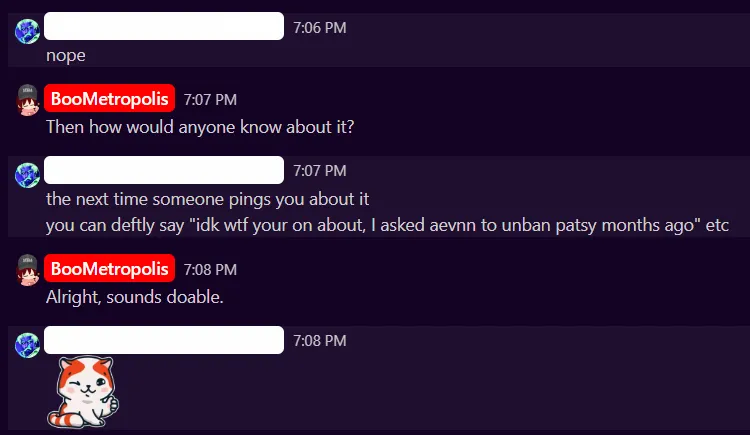Image resolution: width=750 pixels, height=435 pixels.
Task: Click the globe avatar above the cat sticker
Action: (27, 346)
